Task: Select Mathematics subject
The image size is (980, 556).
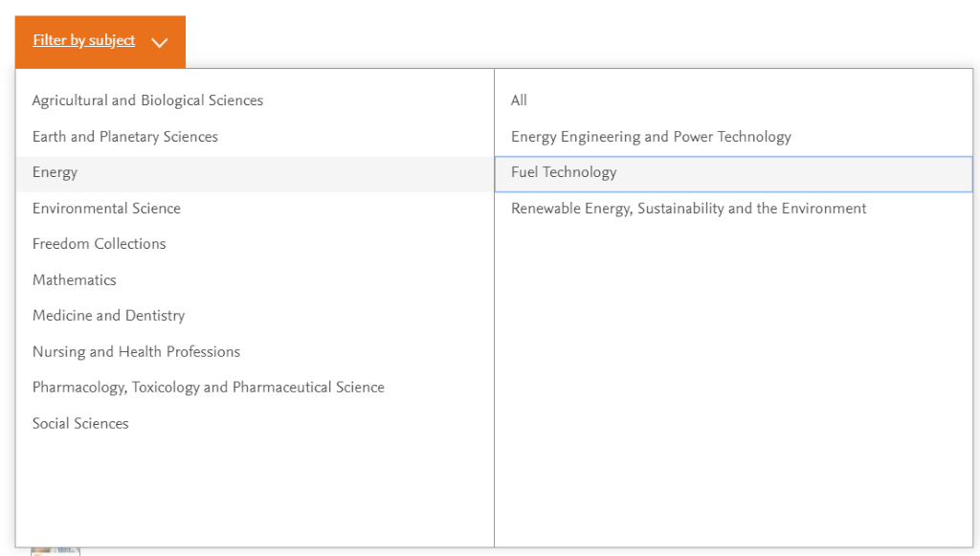Action: (x=255, y=279)
